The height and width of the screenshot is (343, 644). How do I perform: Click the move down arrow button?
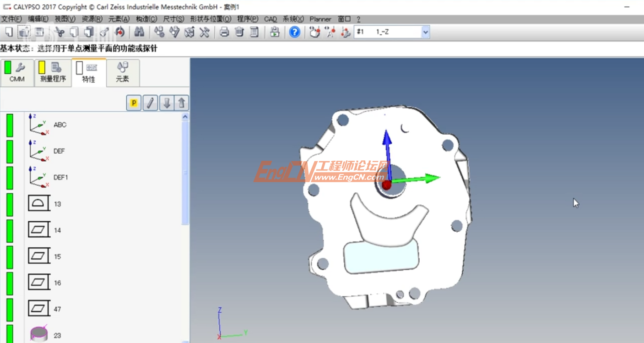coord(167,103)
